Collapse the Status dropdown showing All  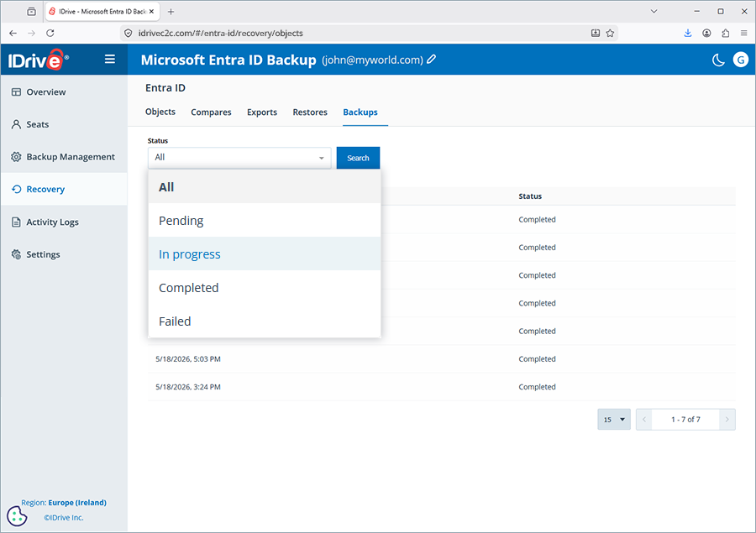(239, 158)
